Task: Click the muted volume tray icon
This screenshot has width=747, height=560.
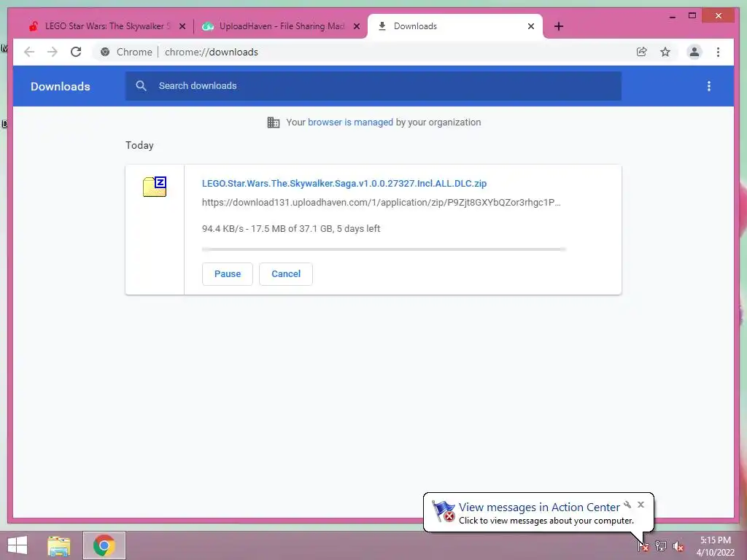Action: (x=678, y=546)
